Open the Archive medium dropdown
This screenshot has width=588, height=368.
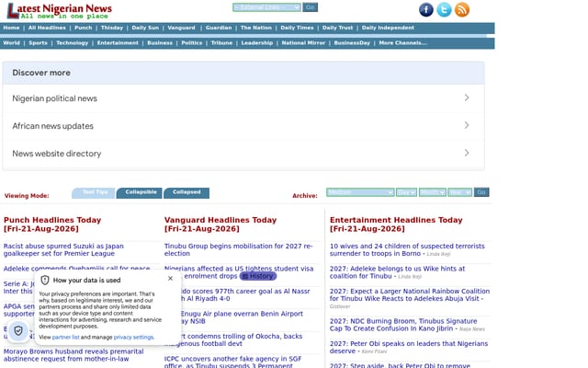click(x=360, y=192)
